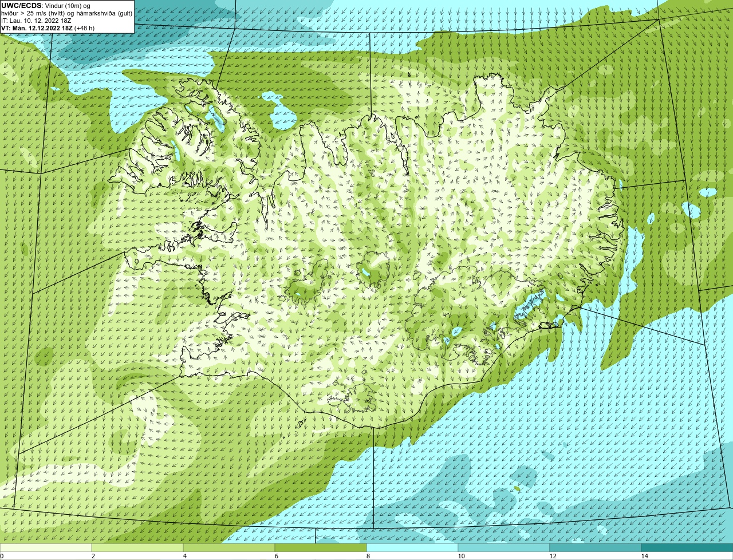Click legend scale label '8'
This screenshot has width=733, height=560.
(x=368, y=556)
